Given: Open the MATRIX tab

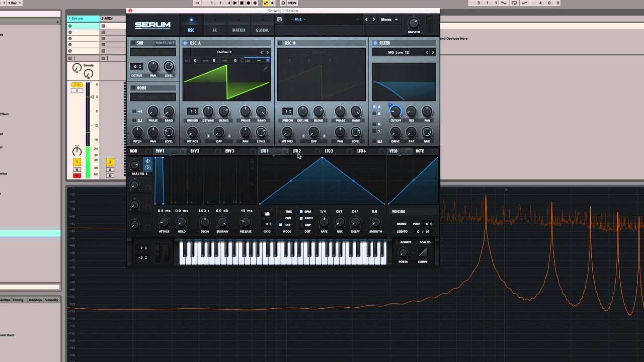Looking at the screenshot, I should tap(238, 30).
